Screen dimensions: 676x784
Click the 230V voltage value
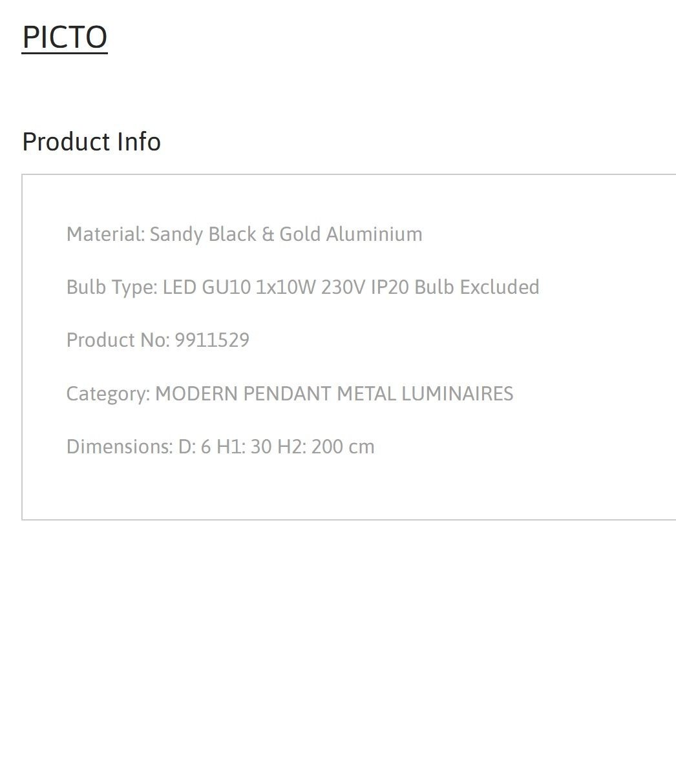(x=343, y=287)
